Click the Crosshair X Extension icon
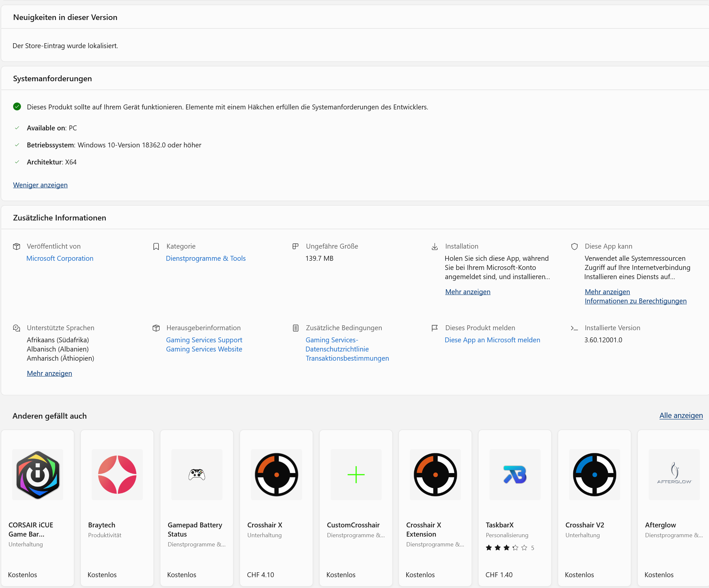The width and height of the screenshot is (709, 588). [435, 474]
